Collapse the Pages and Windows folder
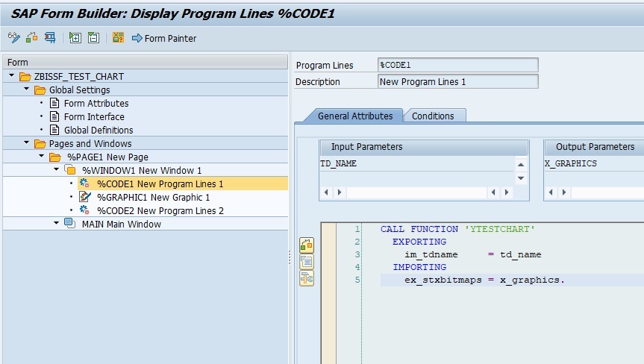This screenshot has width=644, height=364. 27,142
